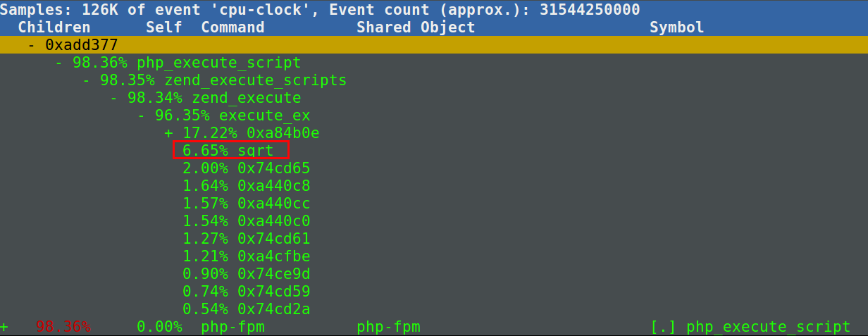Select the 1.54% 0xa440c0 line
The image size is (868, 336).
246,221
